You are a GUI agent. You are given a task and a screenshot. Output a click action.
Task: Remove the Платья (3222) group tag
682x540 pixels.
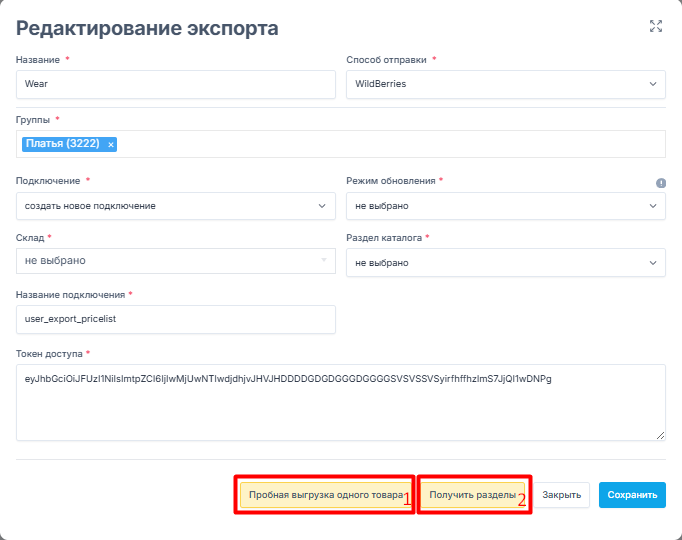tap(111, 145)
